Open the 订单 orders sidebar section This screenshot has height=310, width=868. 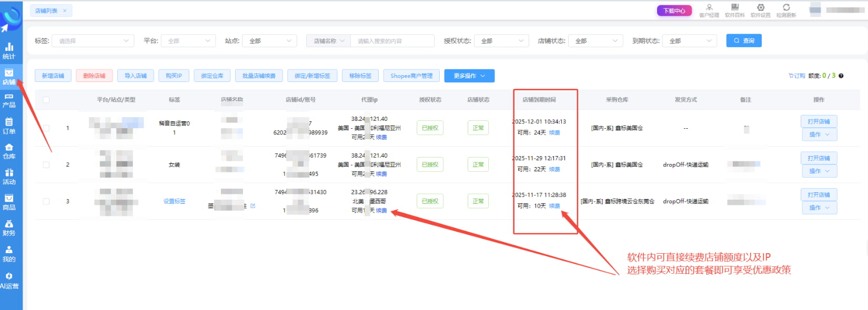(9, 127)
